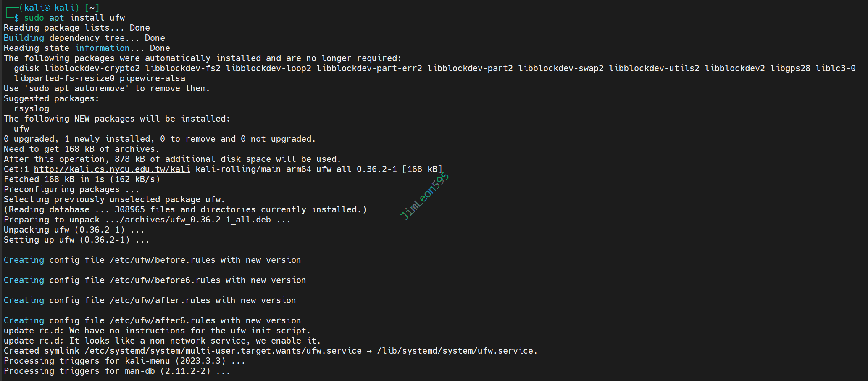Click the underlined sudo command word
The height and width of the screenshot is (381, 868).
coord(34,18)
